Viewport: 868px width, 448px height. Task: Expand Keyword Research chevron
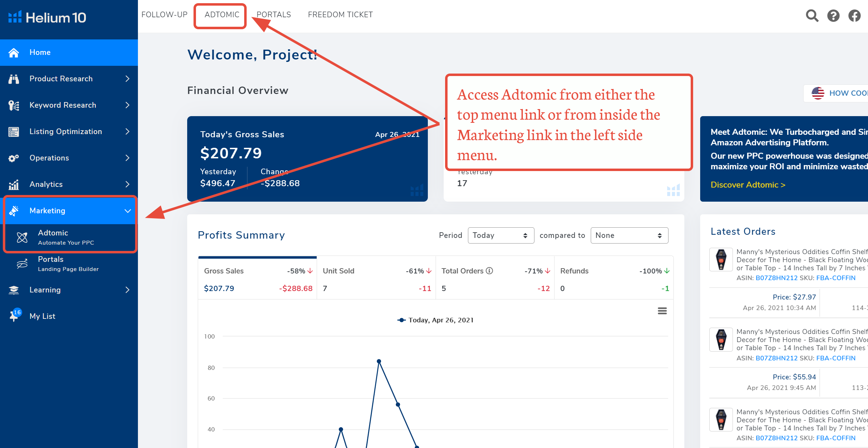[x=127, y=105]
